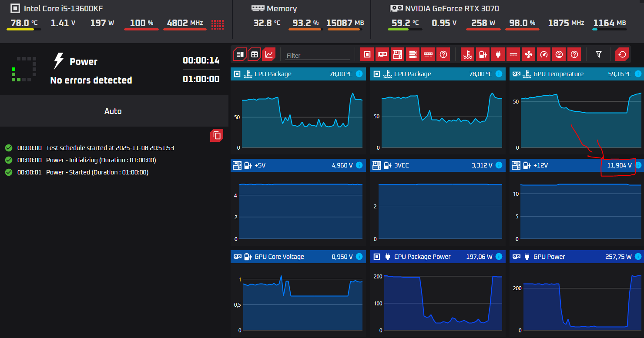Open info for GPU Power graph
This screenshot has height=338, width=644.
click(x=638, y=257)
